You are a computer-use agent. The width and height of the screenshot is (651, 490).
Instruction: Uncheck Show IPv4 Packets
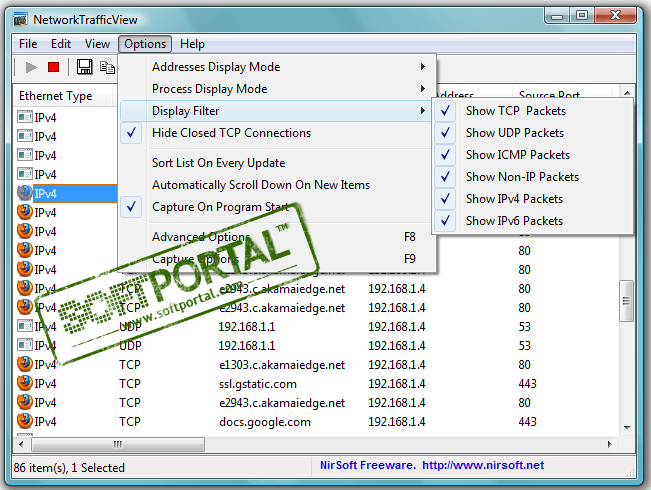[533, 199]
